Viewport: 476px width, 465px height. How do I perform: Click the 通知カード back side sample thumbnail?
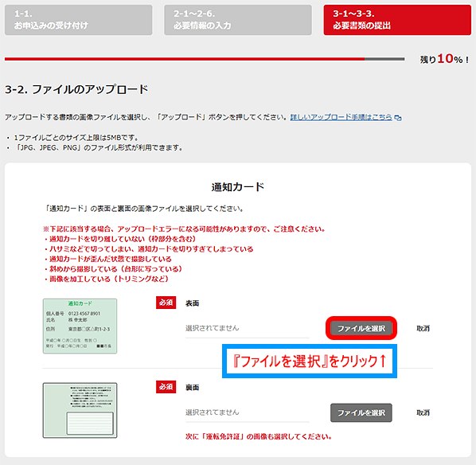click(x=80, y=410)
